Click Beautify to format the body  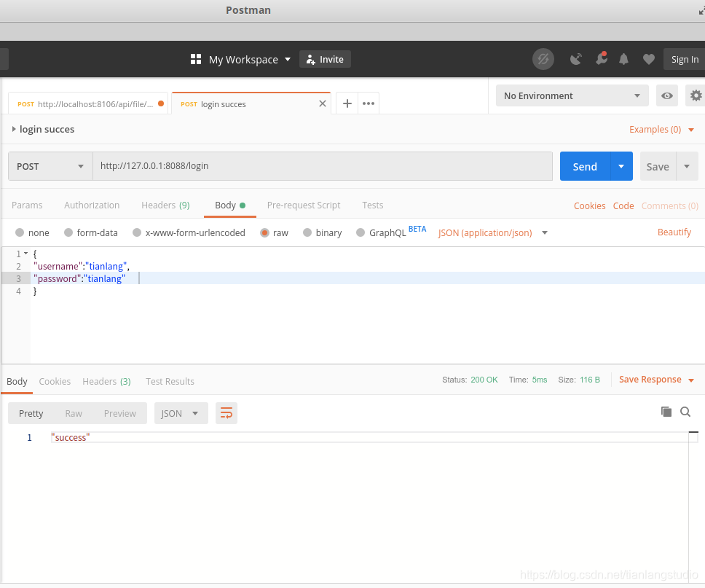tap(674, 232)
